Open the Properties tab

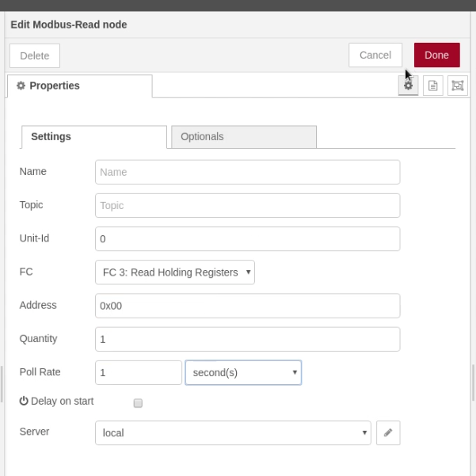[79, 86]
